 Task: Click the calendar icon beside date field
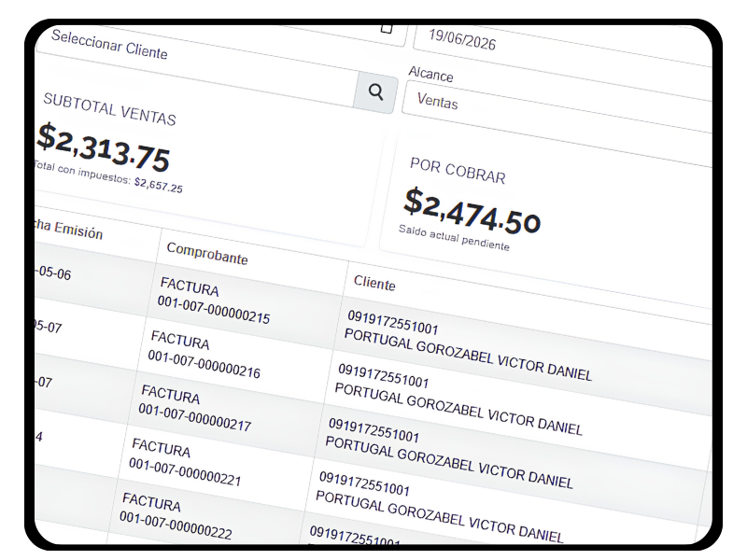[x=387, y=29]
